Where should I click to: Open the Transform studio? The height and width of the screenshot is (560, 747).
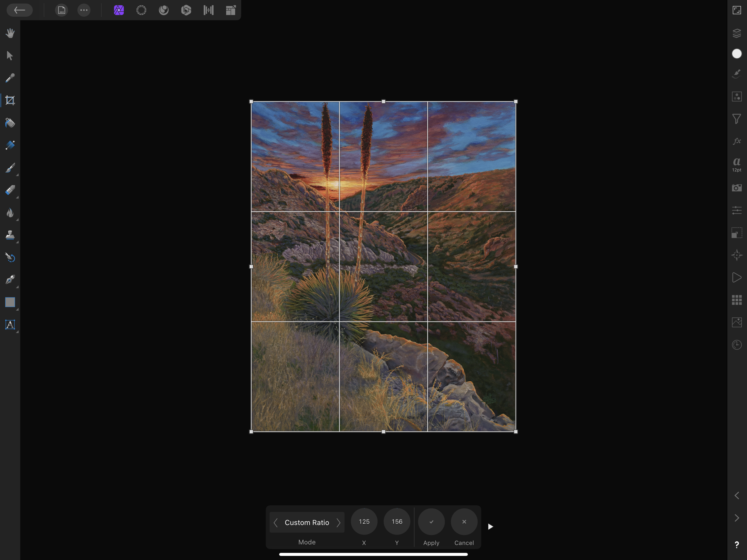point(737,233)
